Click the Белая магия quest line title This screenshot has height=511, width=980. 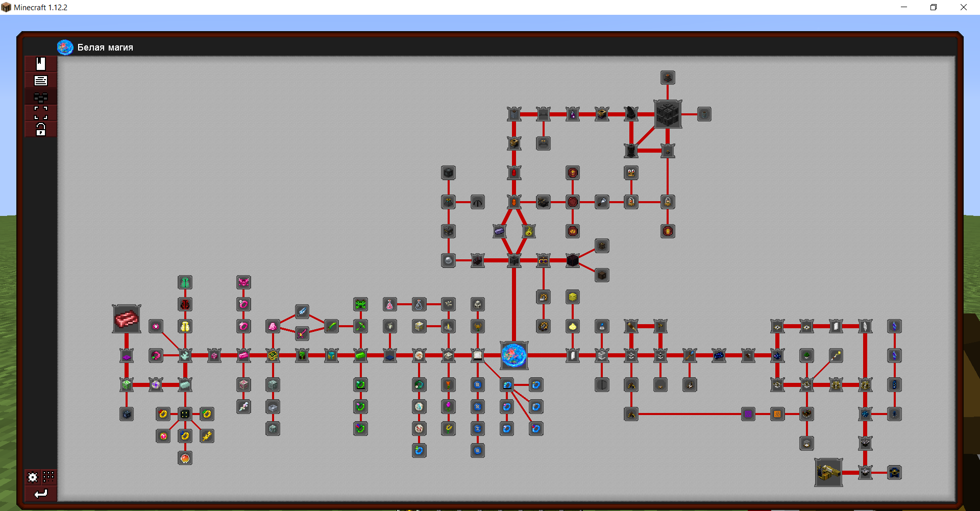coord(105,47)
